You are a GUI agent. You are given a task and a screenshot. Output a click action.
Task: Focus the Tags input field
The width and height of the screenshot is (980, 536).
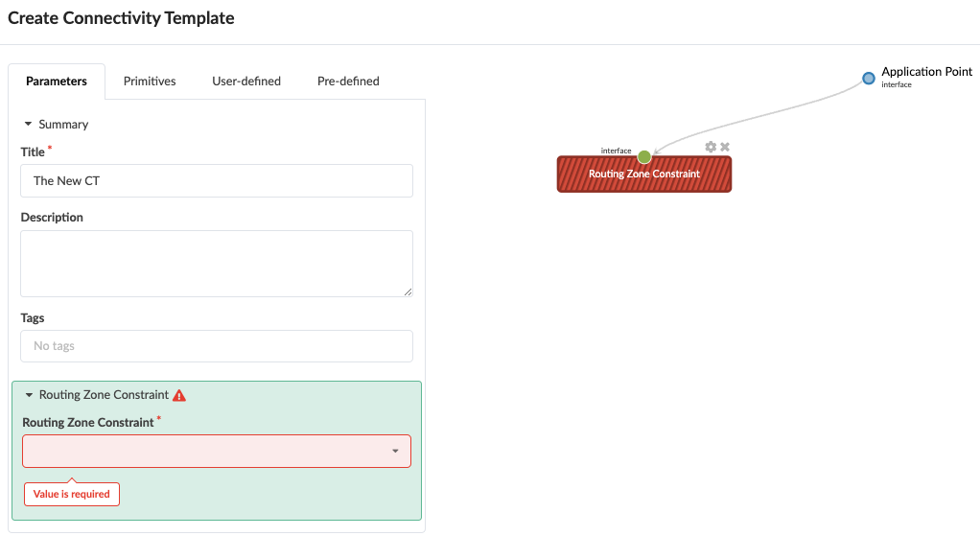217,346
